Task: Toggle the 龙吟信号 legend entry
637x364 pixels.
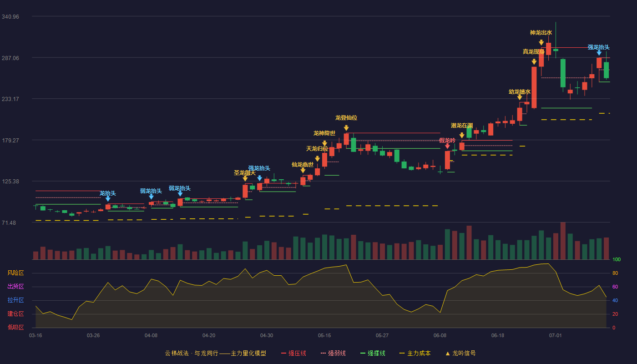Action: pos(460,353)
